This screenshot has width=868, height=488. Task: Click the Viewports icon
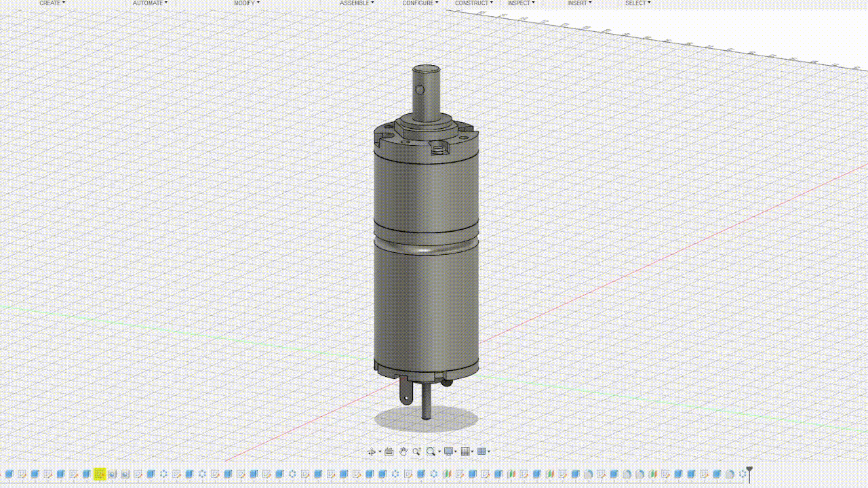click(483, 451)
